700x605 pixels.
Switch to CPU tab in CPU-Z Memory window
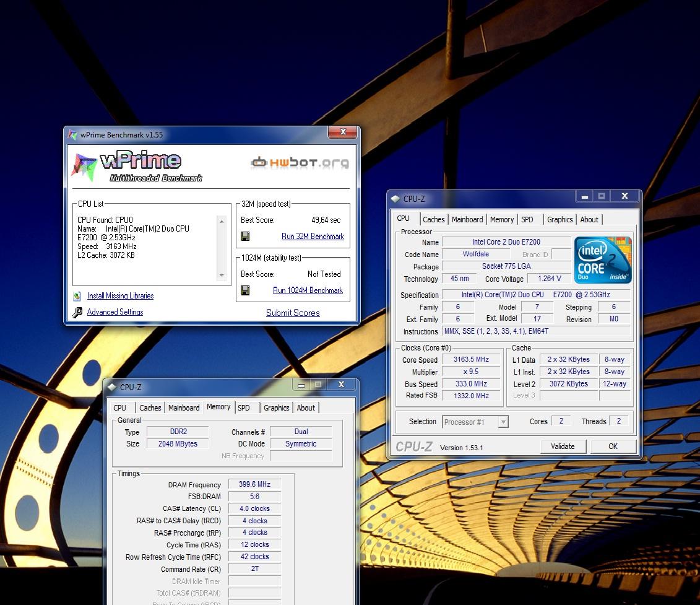119,407
